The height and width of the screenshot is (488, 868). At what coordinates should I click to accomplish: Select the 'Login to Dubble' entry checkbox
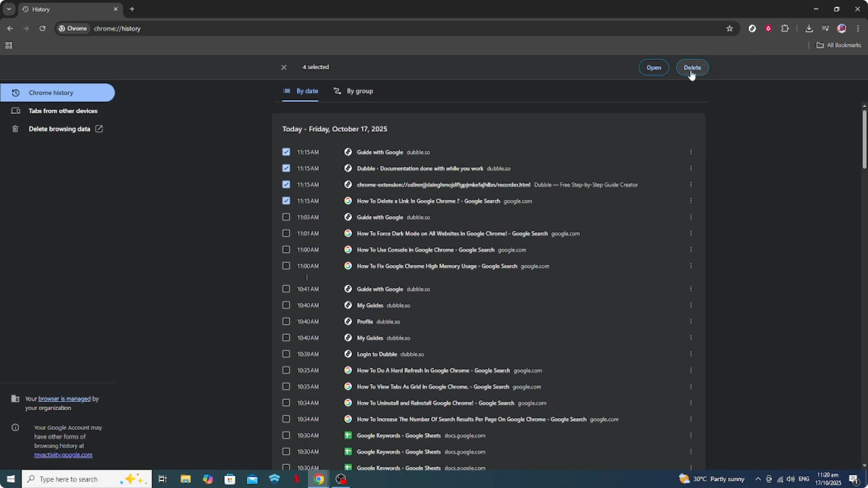click(x=286, y=354)
